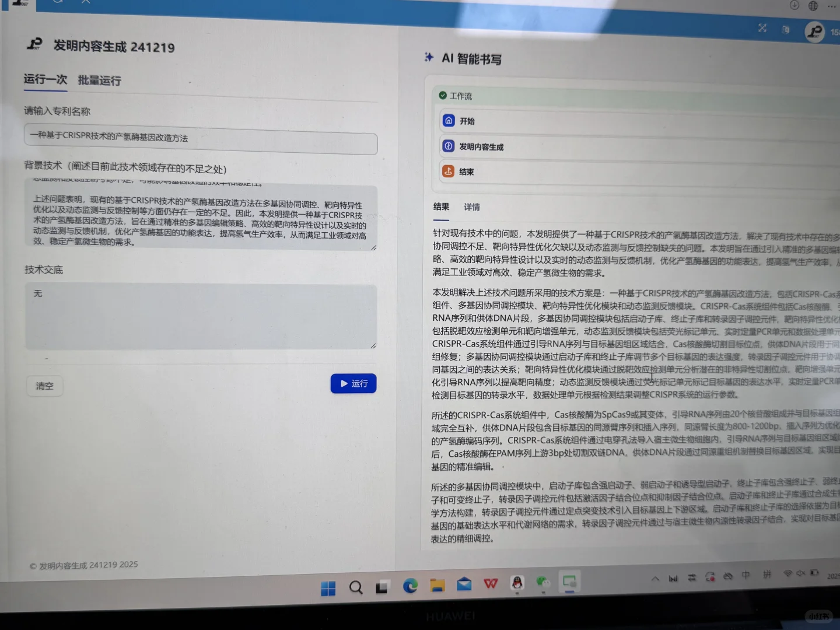Screen dimensions: 840x630
Task: Run the workflow with the 运行 button
Action: click(x=353, y=383)
